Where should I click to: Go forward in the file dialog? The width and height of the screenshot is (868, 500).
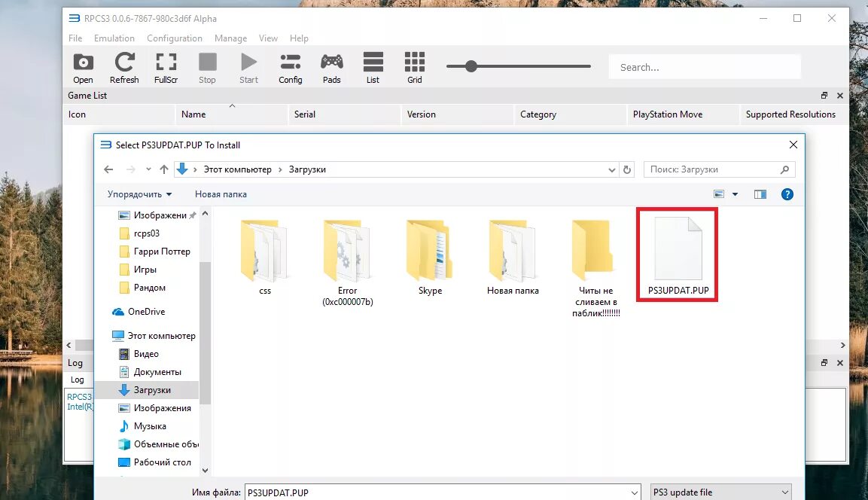(x=131, y=169)
